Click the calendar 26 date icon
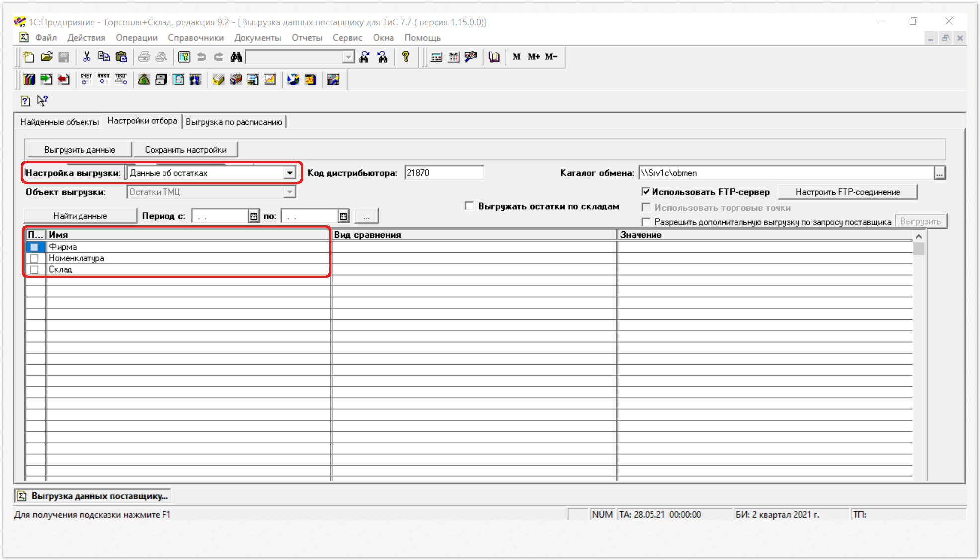The height and width of the screenshot is (560, 980). pos(311,79)
